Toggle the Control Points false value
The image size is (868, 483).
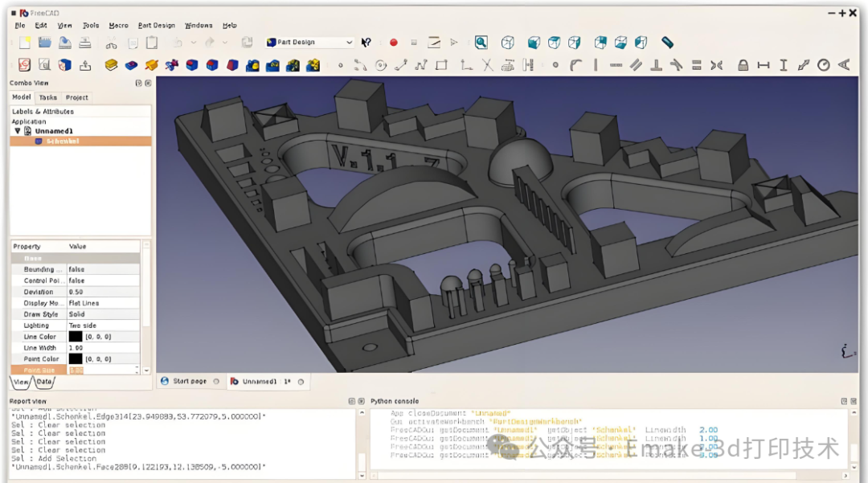(x=103, y=280)
